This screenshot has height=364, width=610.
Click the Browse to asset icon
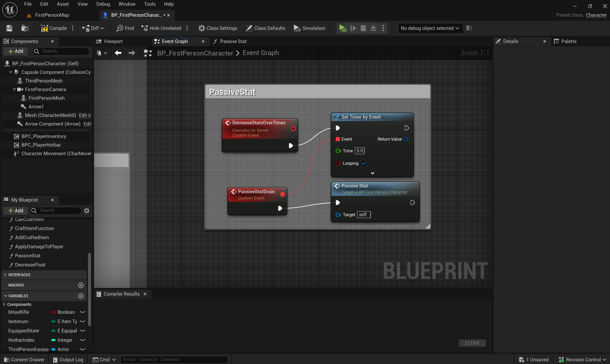(x=25, y=28)
